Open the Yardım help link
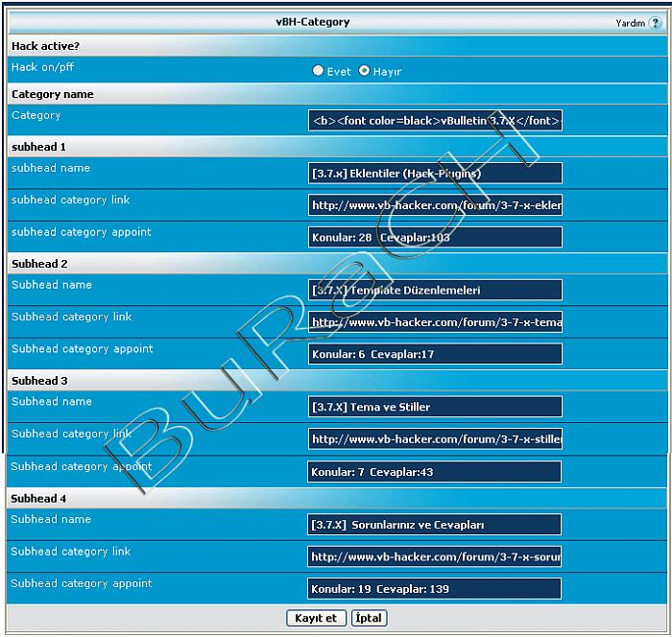 click(x=630, y=23)
